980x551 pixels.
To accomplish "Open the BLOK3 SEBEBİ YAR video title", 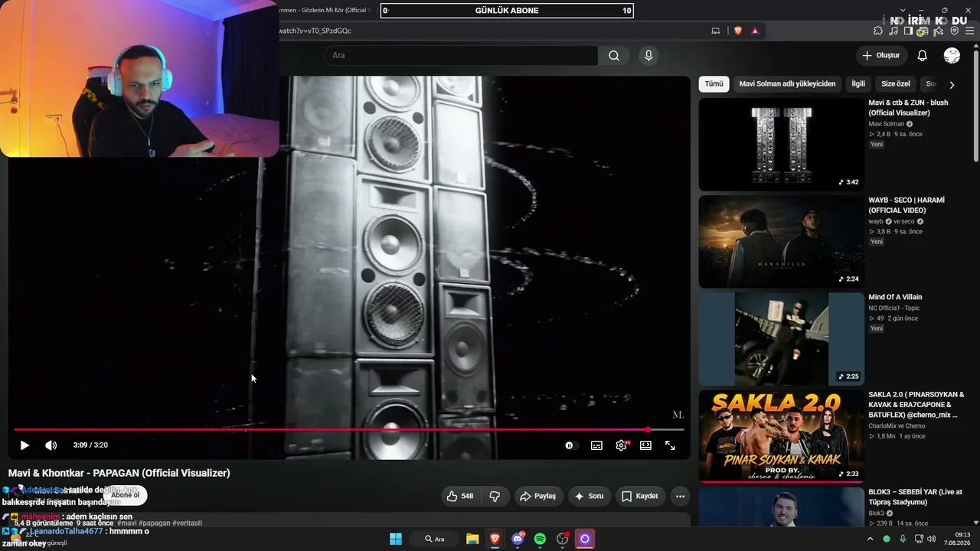I will (x=915, y=497).
